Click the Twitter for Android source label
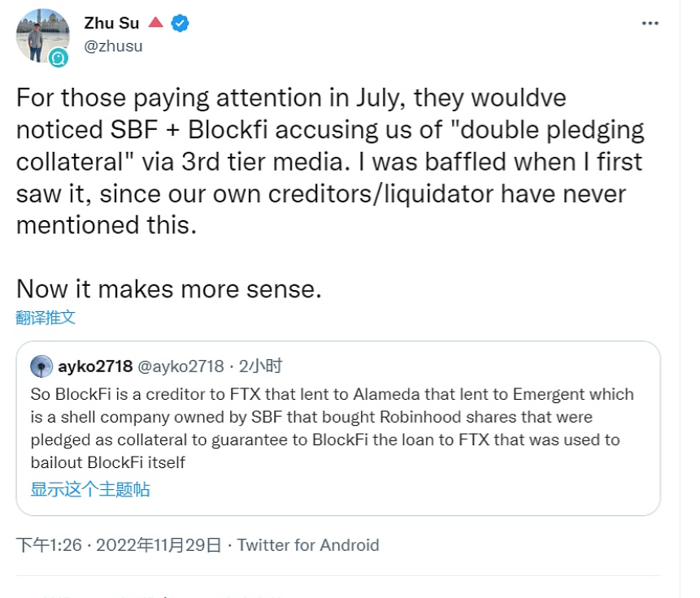Screen dimensions: 700x598 click(308, 544)
